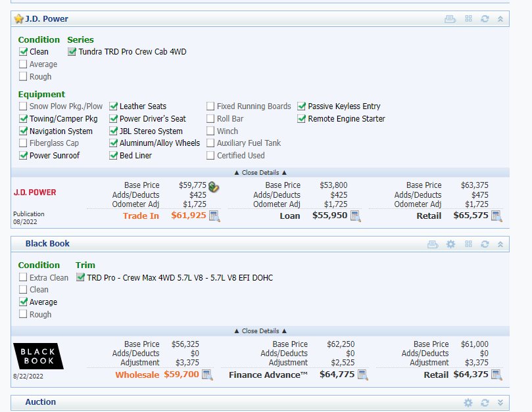Check J.D. Power Average condition

pos(23,64)
